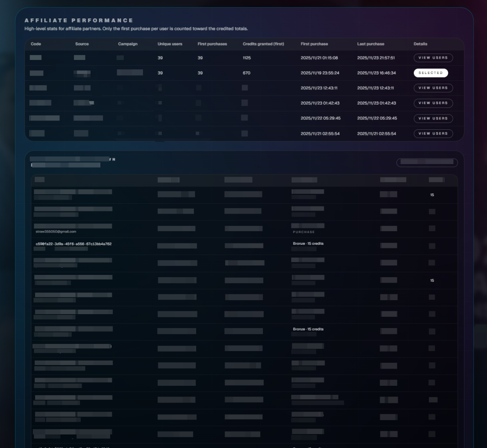Screen dimensions: 487x448
Task: Click the Credits granted (first) column header
Action: click(x=263, y=44)
